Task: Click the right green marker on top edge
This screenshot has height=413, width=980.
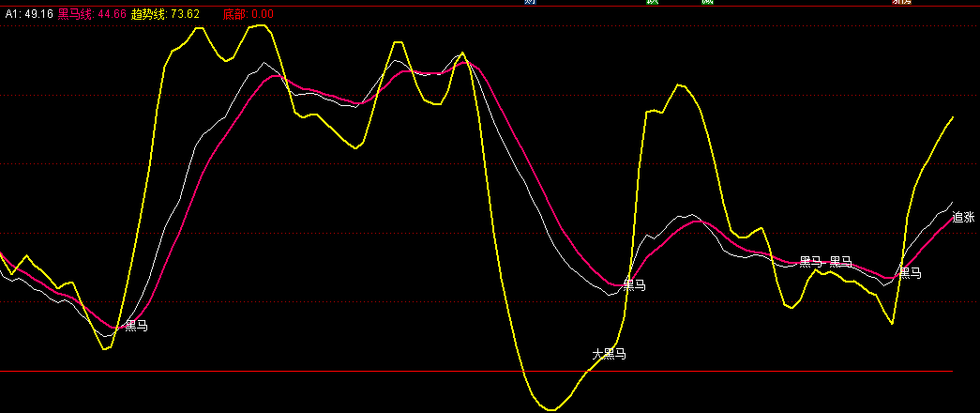Action: tap(707, 3)
